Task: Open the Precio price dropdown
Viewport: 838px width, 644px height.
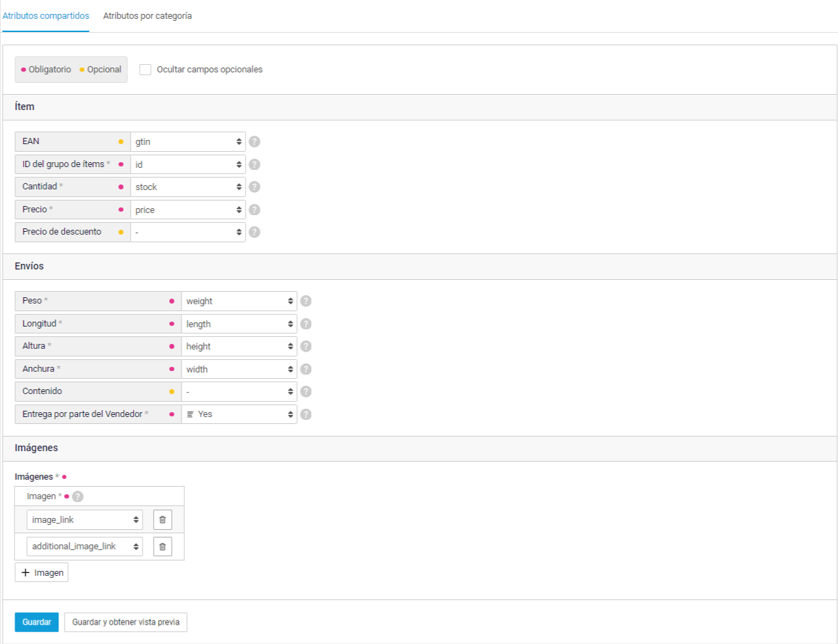Action: point(188,210)
